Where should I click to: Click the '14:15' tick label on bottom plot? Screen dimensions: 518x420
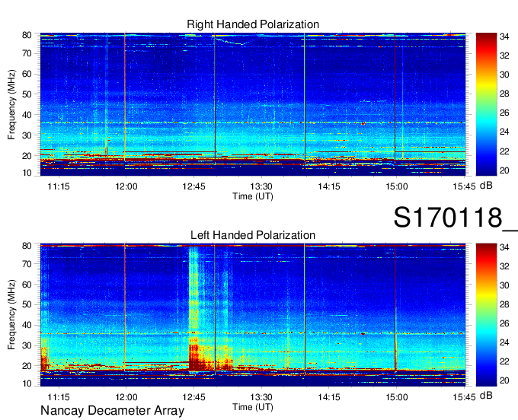[x=329, y=397]
